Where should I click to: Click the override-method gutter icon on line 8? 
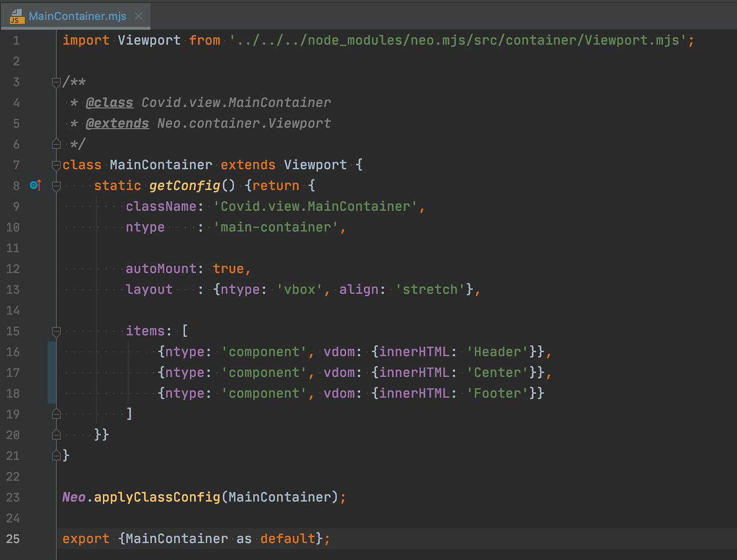pyautogui.click(x=35, y=185)
